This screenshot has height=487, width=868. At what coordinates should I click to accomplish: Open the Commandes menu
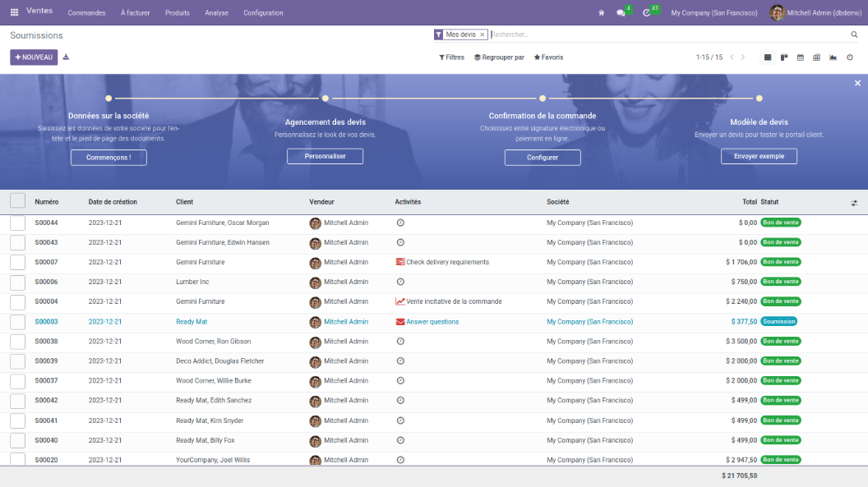[x=86, y=13]
